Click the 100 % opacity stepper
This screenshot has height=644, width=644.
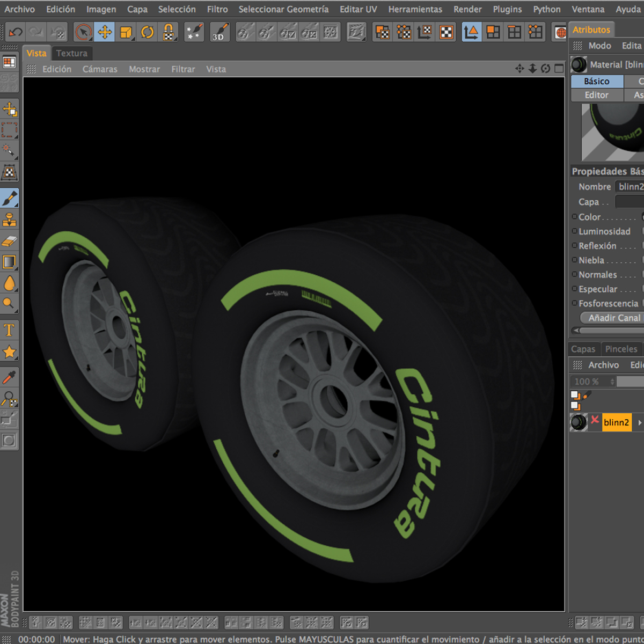click(x=612, y=382)
